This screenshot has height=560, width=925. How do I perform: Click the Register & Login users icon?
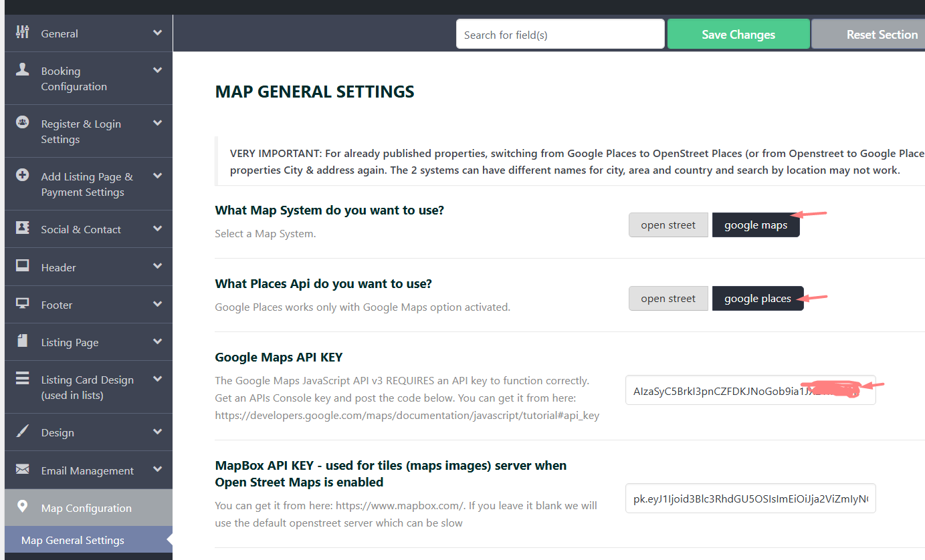(23, 122)
